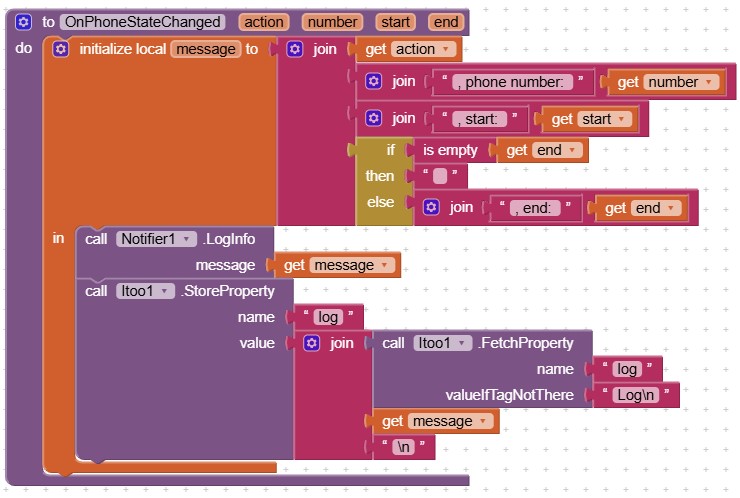The height and width of the screenshot is (498, 740).
Task: Open the get action variable dropdown
Action: tap(445, 49)
